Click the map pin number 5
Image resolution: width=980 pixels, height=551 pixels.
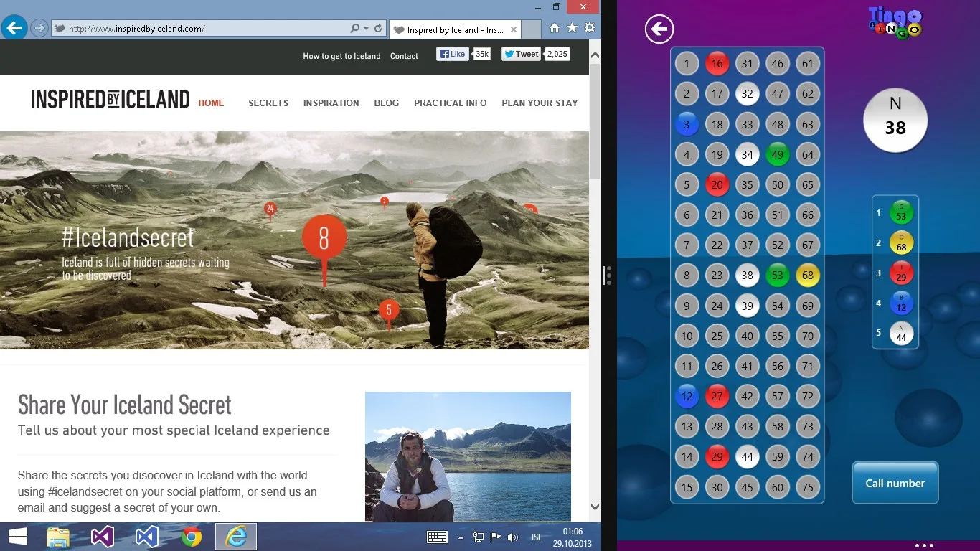[x=389, y=310]
